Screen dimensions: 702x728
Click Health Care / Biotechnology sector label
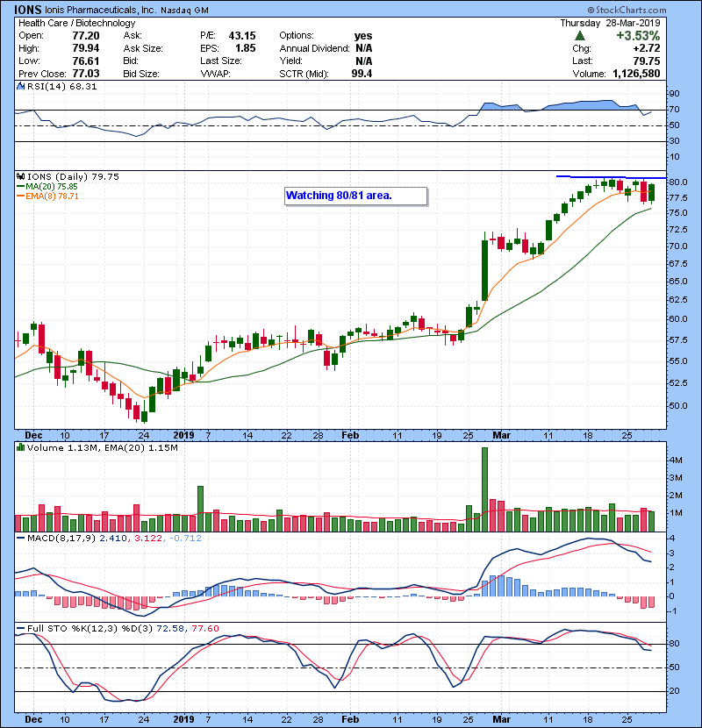click(x=76, y=23)
